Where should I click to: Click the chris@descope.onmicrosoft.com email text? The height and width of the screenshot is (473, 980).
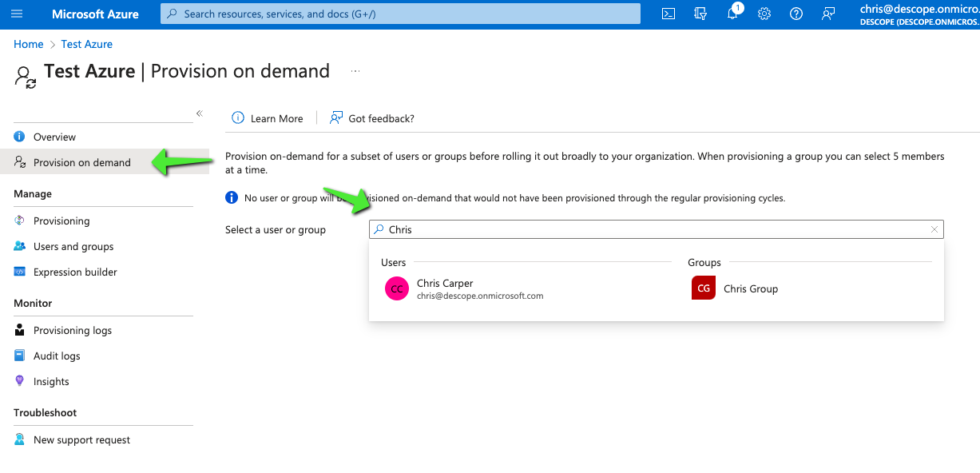480,296
